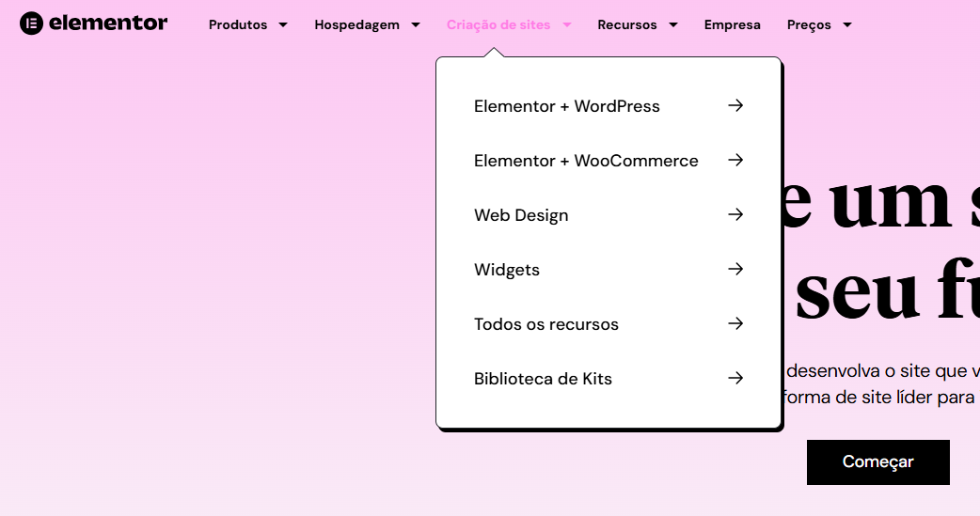Image resolution: width=980 pixels, height=516 pixels.
Task: Go to the Empresa page
Action: click(x=733, y=25)
